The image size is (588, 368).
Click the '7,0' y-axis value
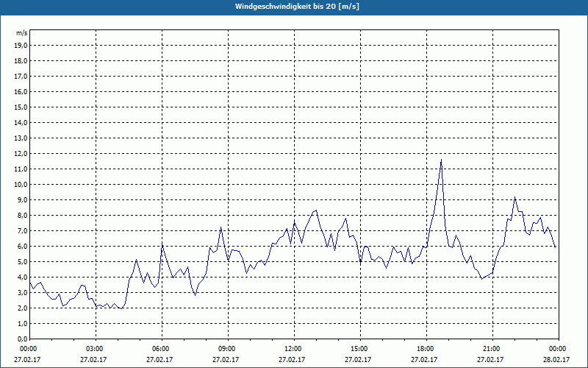click(x=22, y=230)
